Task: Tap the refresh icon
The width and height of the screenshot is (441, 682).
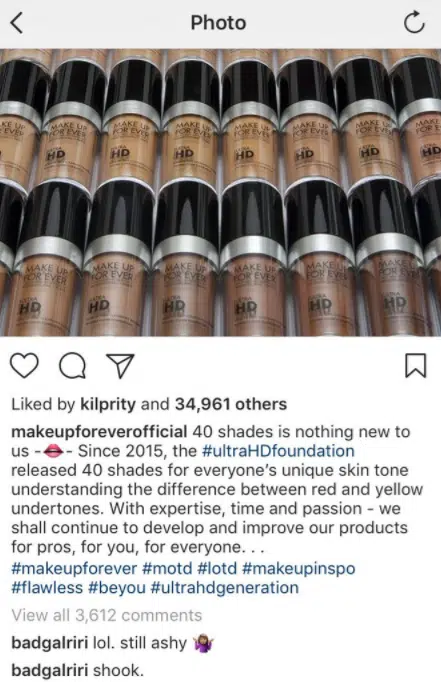Action: 414,23
